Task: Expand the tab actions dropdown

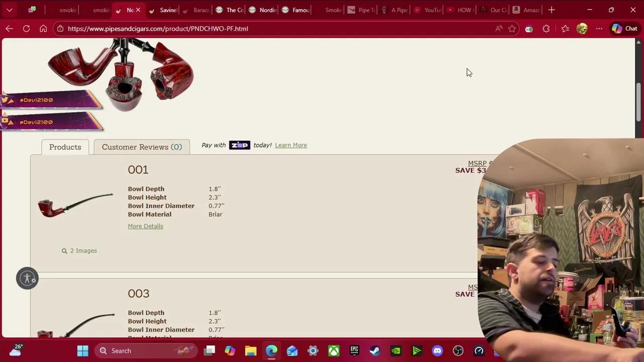Action: 9,10
